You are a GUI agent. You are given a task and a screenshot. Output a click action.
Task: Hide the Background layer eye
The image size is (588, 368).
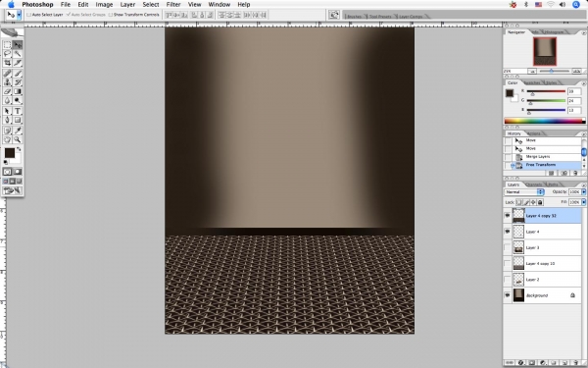[x=508, y=295]
